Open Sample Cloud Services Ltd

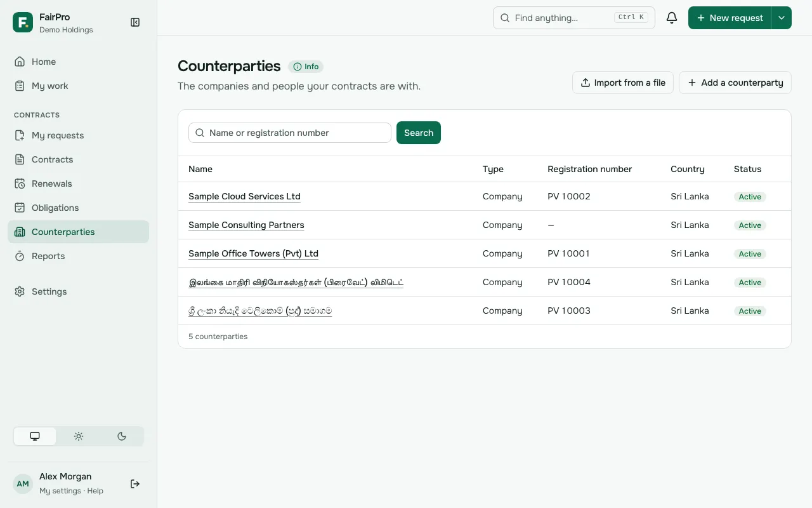click(x=244, y=196)
